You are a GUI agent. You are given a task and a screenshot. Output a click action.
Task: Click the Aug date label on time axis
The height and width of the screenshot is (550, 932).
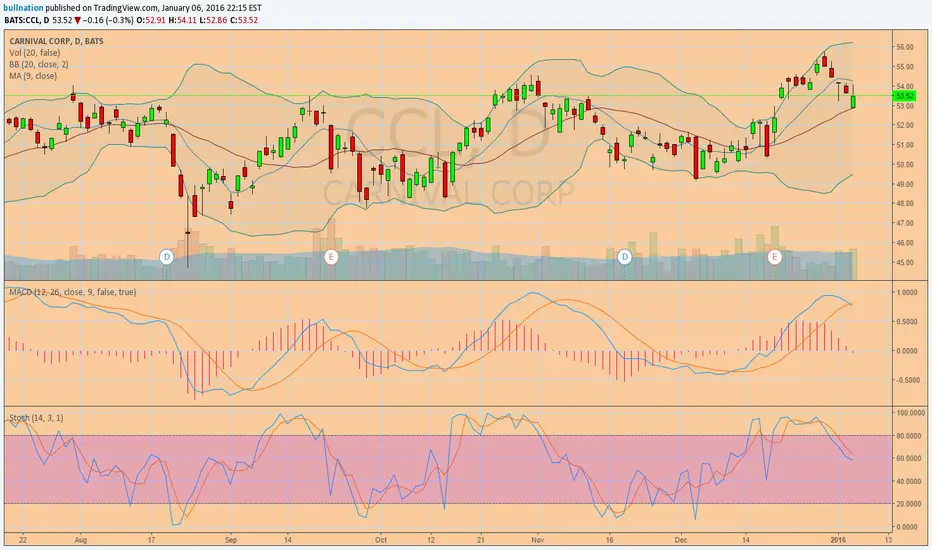click(81, 540)
